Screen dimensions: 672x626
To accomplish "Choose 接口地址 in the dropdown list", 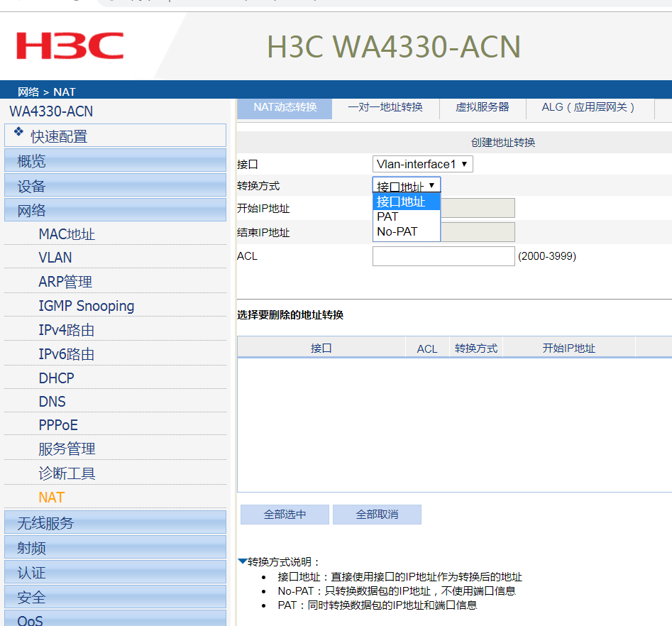I will (x=407, y=202).
